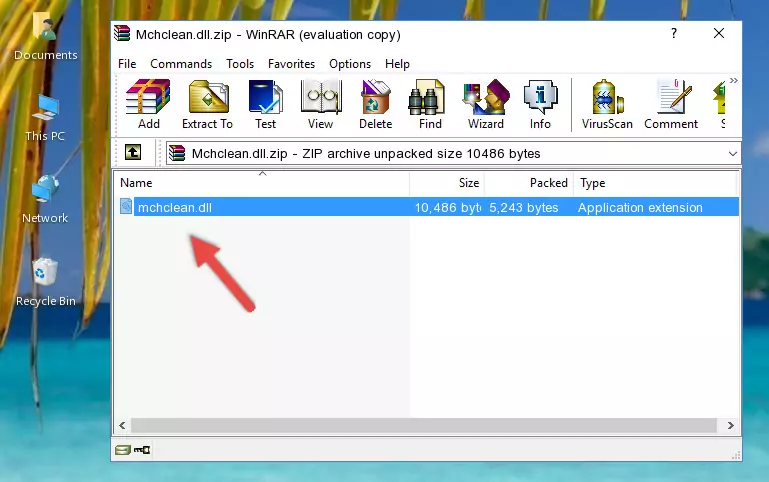Open the Help menu
This screenshot has width=769, height=482.
pyautogui.click(x=397, y=64)
